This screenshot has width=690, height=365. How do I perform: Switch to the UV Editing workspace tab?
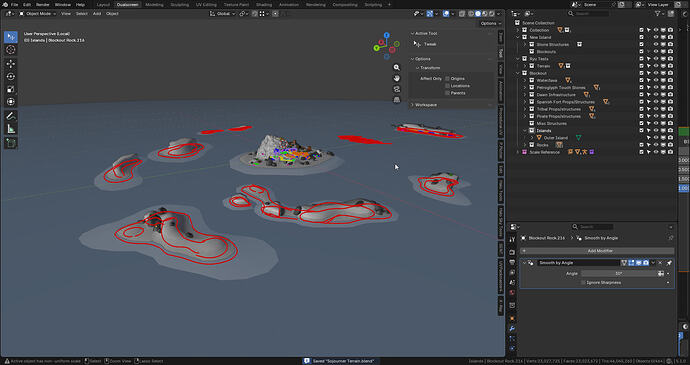point(206,4)
